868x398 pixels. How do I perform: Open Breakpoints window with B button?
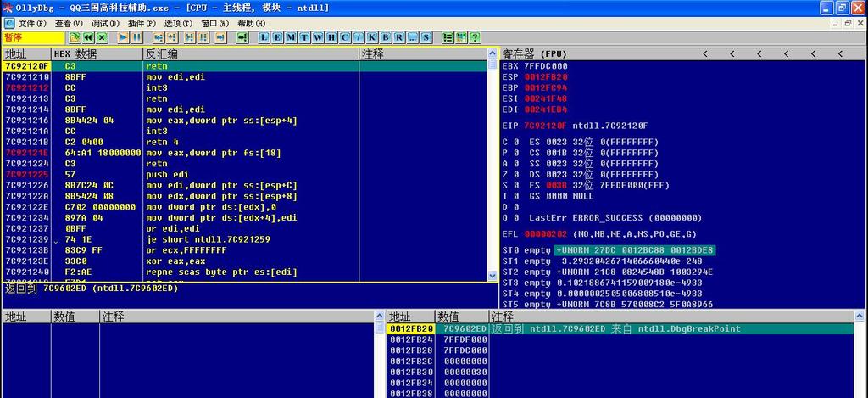[x=386, y=37]
